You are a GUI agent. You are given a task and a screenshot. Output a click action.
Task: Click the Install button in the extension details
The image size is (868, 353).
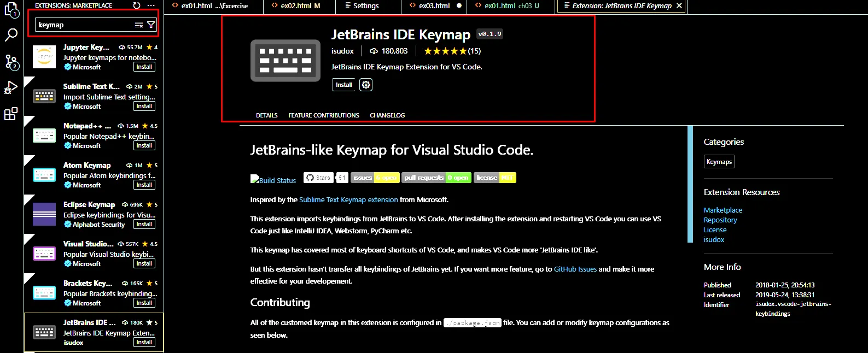(344, 85)
